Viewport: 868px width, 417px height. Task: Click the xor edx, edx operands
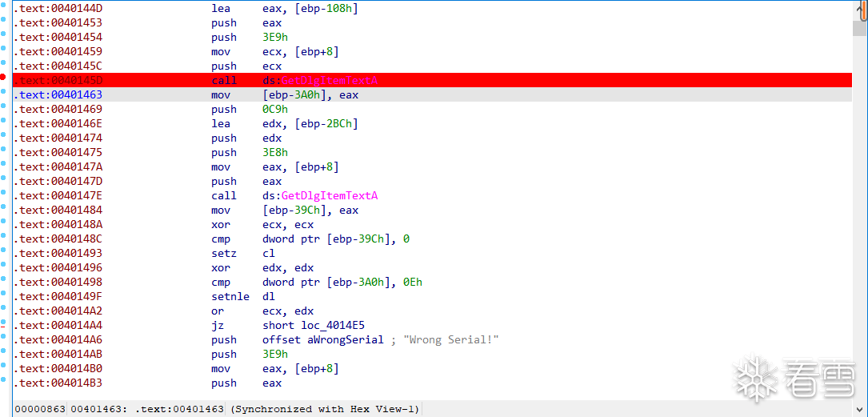click(288, 268)
